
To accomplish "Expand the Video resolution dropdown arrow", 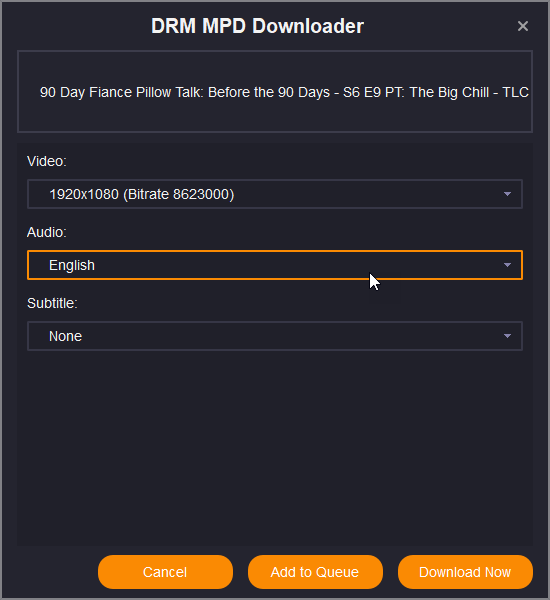I will point(507,194).
